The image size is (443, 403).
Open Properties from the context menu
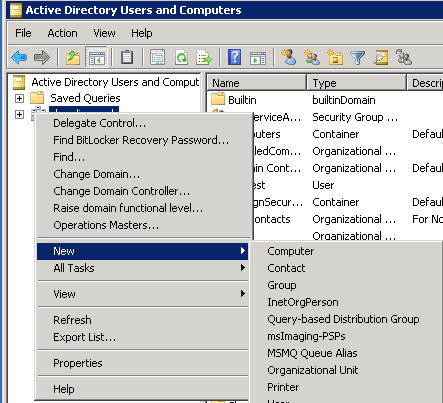[x=143, y=363]
